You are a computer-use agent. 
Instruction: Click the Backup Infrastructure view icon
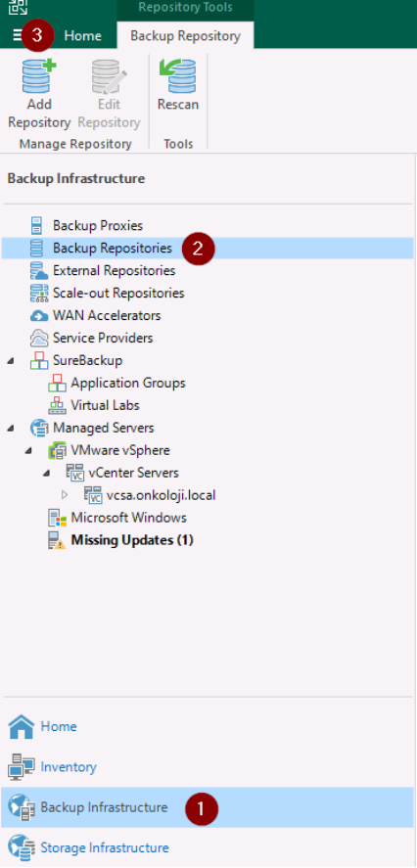click(21, 807)
